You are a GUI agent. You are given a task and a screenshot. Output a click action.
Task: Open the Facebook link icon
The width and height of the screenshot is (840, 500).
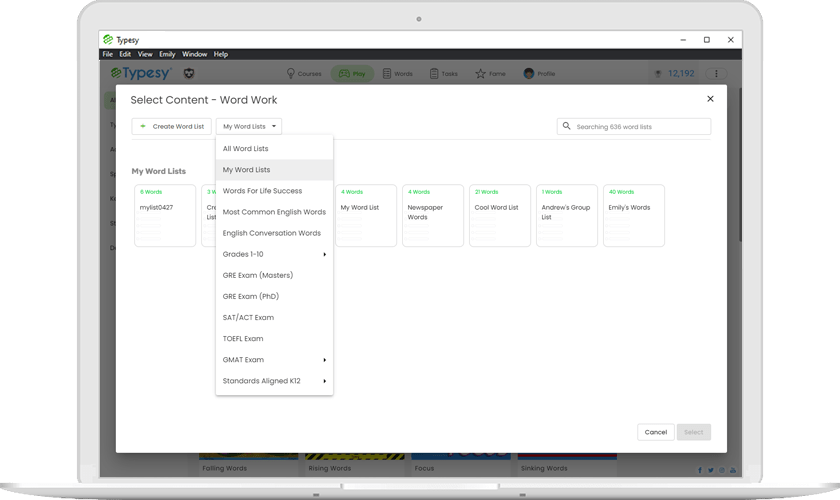click(x=700, y=470)
